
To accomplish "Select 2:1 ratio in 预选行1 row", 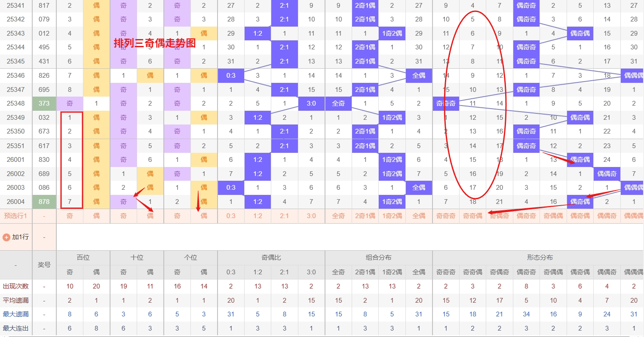I will tap(284, 216).
